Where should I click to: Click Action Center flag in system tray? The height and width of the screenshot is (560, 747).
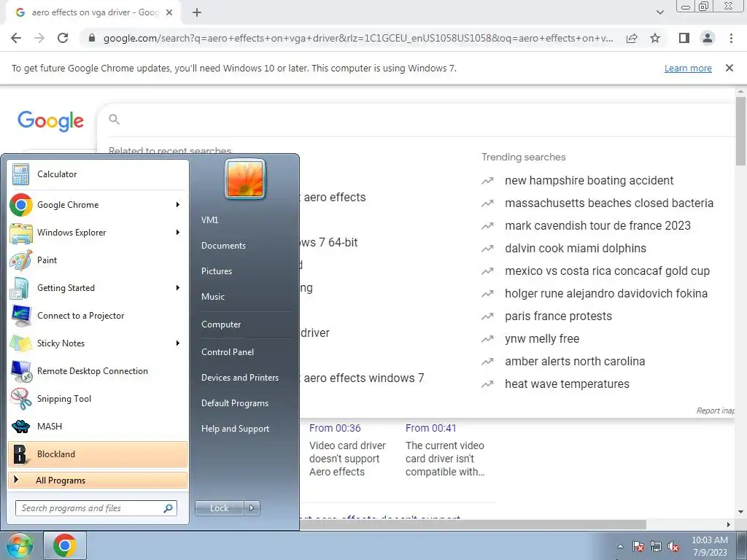point(638,546)
